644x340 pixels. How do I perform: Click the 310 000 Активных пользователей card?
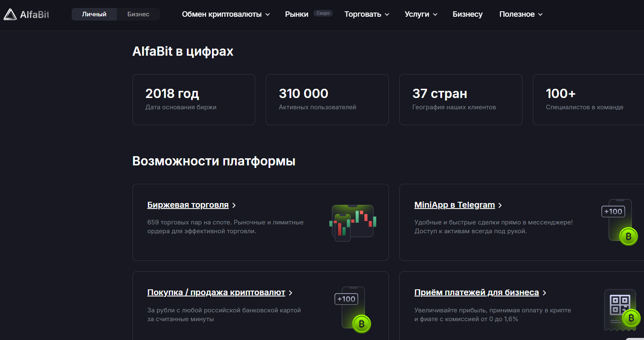[x=327, y=100]
